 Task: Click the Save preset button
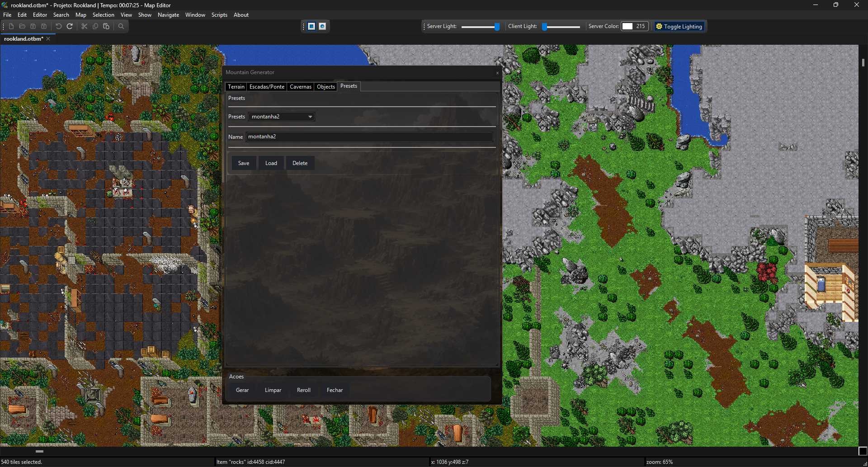pyautogui.click(x=244, y=163)
